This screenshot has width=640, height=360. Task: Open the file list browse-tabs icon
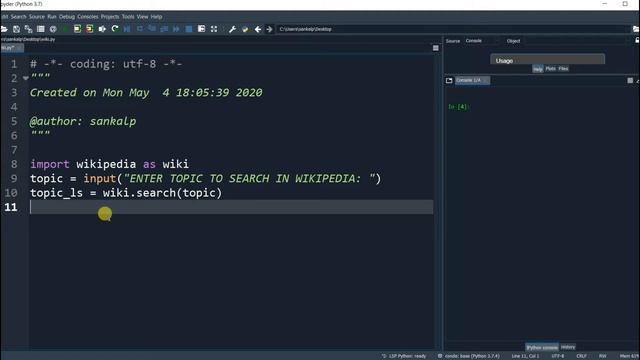(x=40, y=29)
